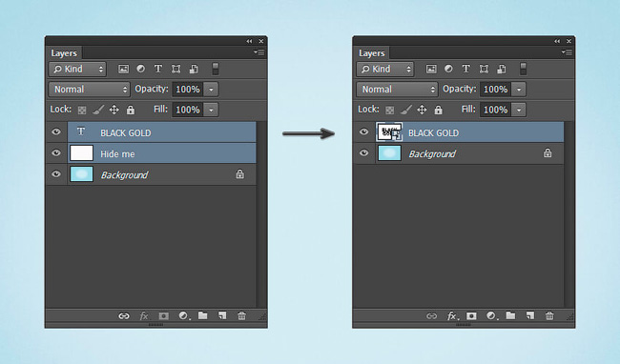620x364 pixels.
Task: Filter pixel layers in right Layers panel
Action: coord(431,70)
